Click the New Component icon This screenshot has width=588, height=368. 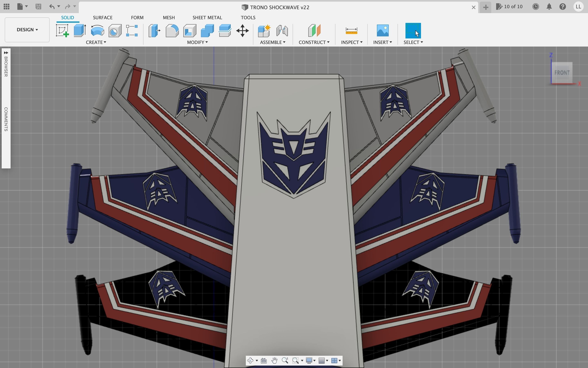[264, 31]
